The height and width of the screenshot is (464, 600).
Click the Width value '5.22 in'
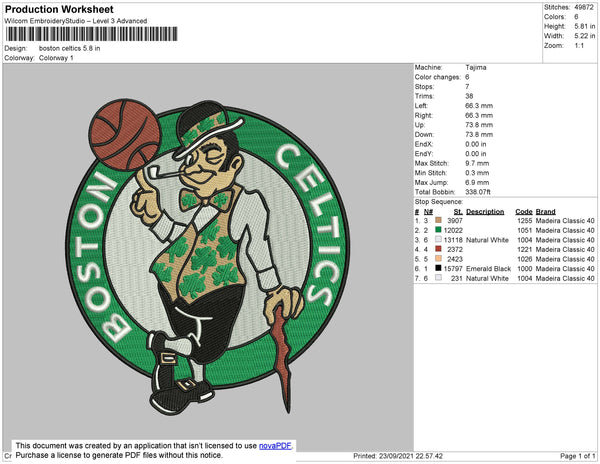click(585, 36)
